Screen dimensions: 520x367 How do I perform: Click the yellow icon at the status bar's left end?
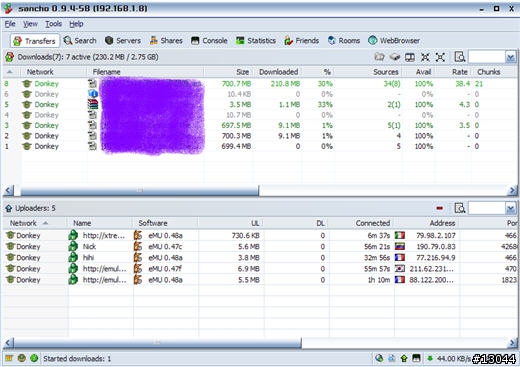[x=9, y=358]
